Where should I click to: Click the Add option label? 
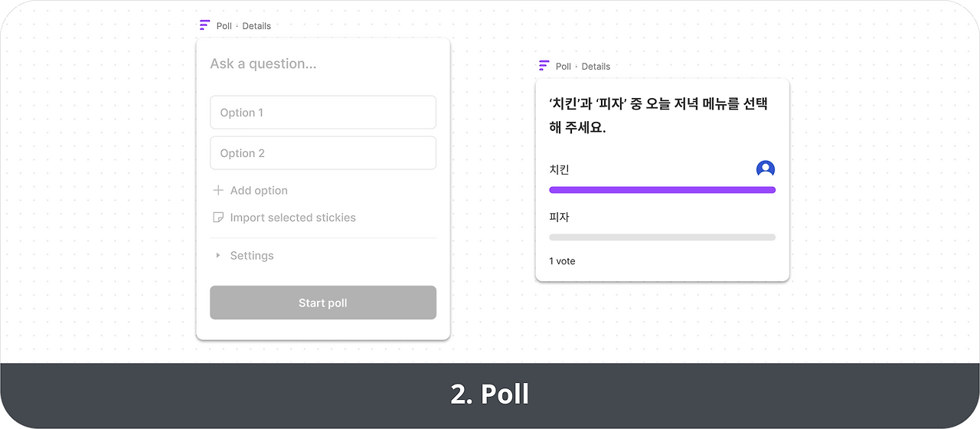tap(259, 191)
